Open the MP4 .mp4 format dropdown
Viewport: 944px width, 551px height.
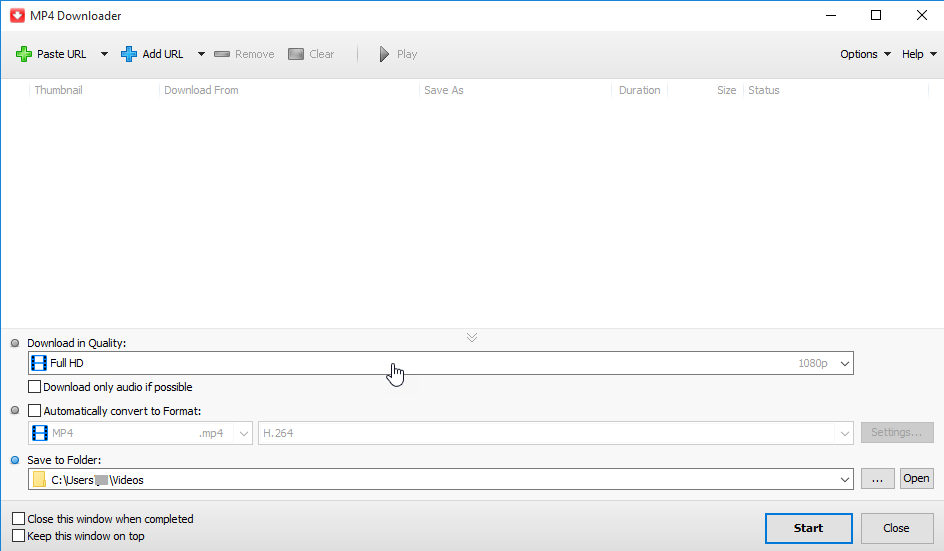pyautogui.click(x=140, y=433)
